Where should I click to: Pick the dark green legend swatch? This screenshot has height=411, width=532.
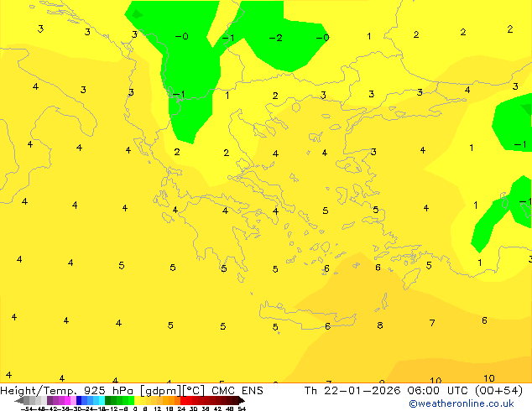[108, 400]
